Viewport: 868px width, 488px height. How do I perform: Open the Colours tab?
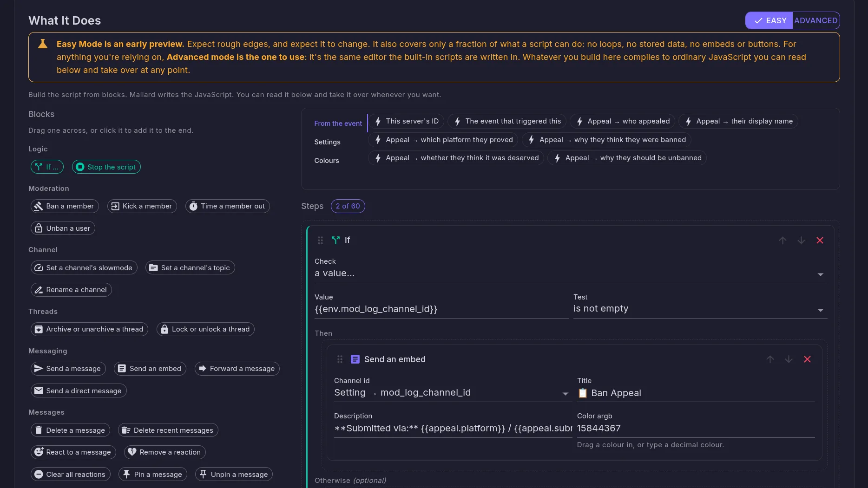point(327,161)
